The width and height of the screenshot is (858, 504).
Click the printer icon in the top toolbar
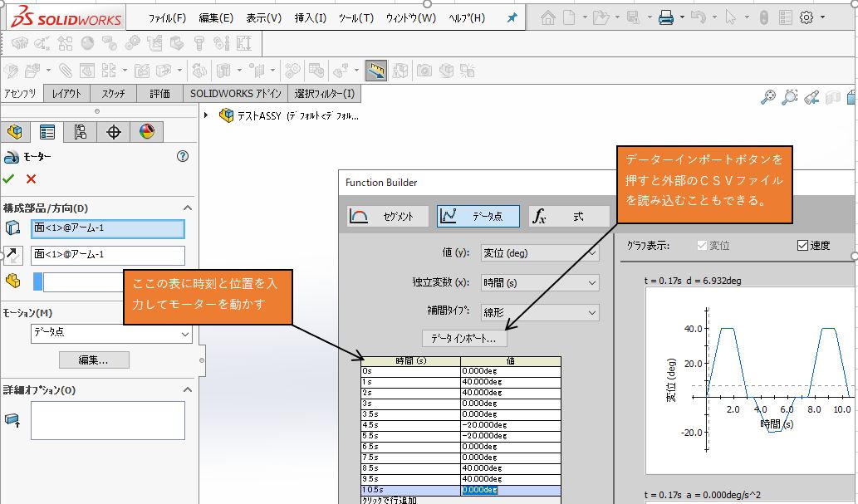click(665, 17)
